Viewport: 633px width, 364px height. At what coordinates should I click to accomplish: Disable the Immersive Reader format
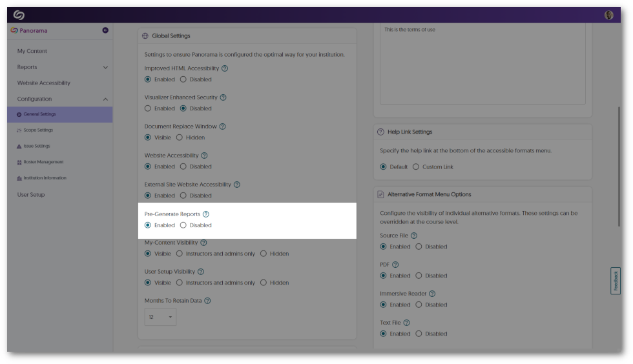coord(419,305)
